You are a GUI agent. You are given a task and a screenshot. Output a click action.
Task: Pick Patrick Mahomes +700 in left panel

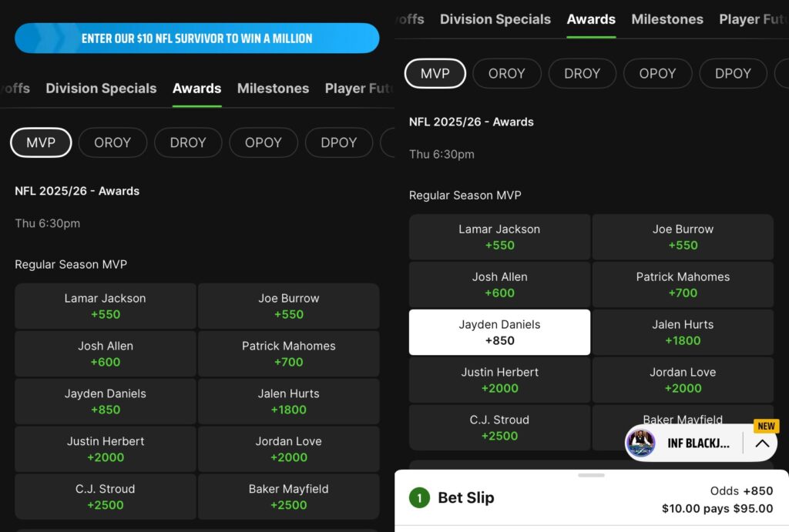pos(289,354)
